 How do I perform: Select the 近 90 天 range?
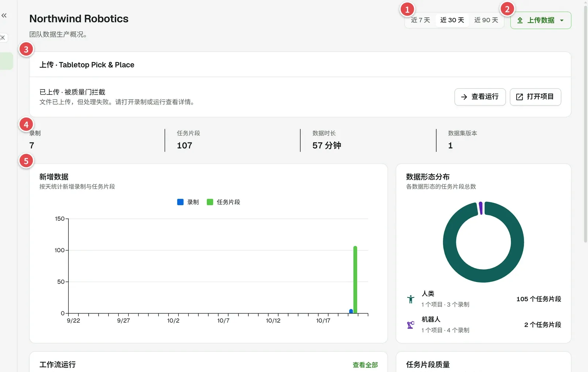[x=486, y=20]
